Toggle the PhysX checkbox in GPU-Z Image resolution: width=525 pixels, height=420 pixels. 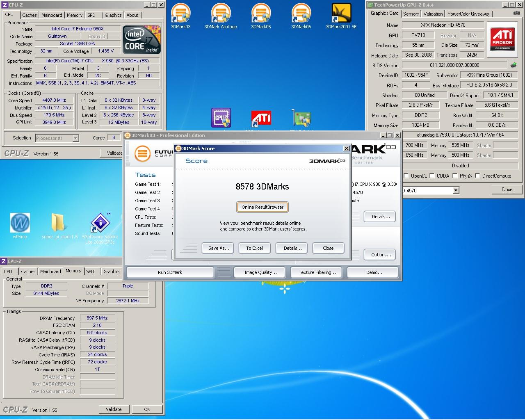(455, 176)
